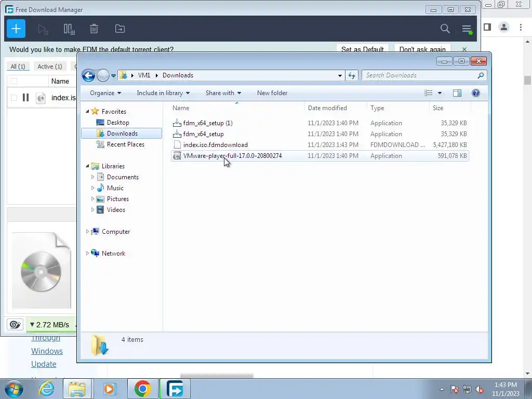The image size is (532, 399).
Task: Select Recent Places in Favorites
Action: click(125, 144)
